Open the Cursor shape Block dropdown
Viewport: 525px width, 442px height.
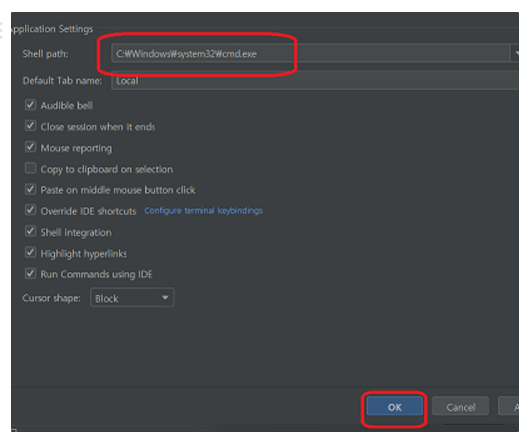pos(132,298)
